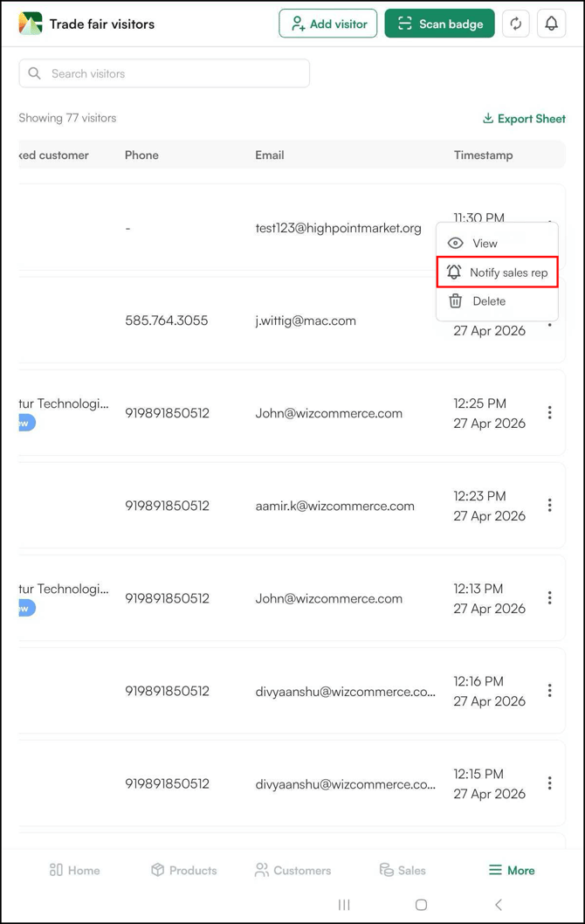Open options for 12:25 PM visitor row

550,412
